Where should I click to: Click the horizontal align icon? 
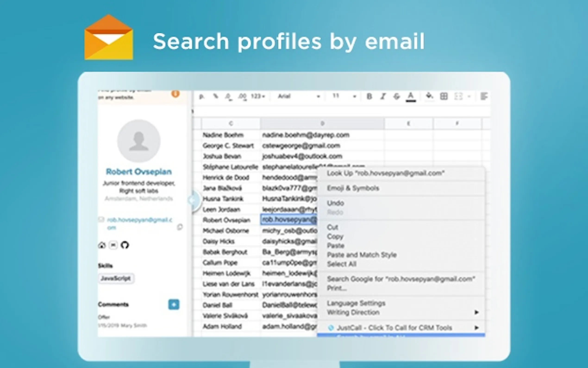point(484,96)
